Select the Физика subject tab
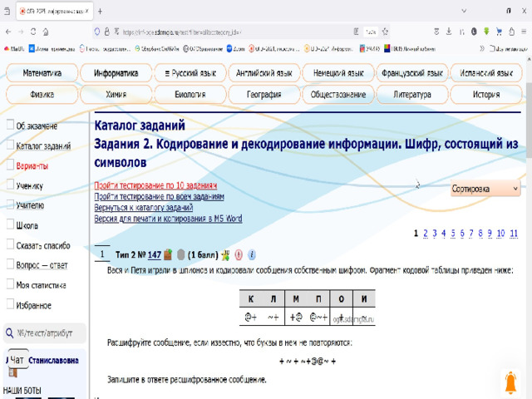The image size is (532, 399). (42, 94)
